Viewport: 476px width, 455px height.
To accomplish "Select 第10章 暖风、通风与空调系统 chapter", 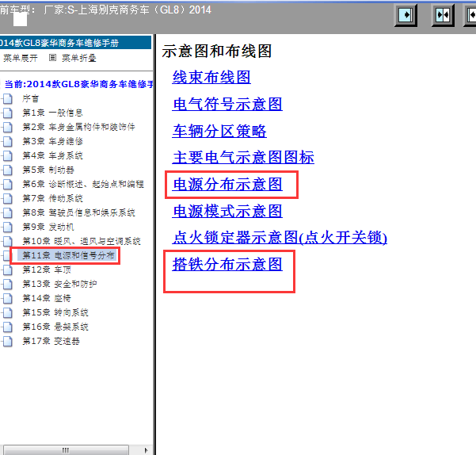I will pos(82,241).
